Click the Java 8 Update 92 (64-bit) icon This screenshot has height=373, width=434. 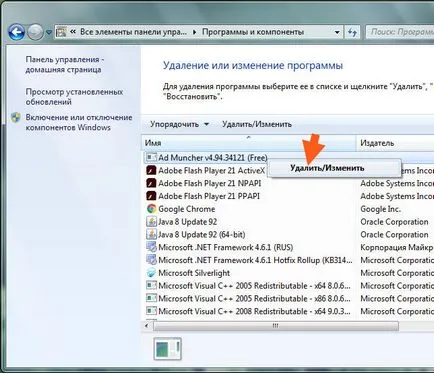click(x=151, y=234)
